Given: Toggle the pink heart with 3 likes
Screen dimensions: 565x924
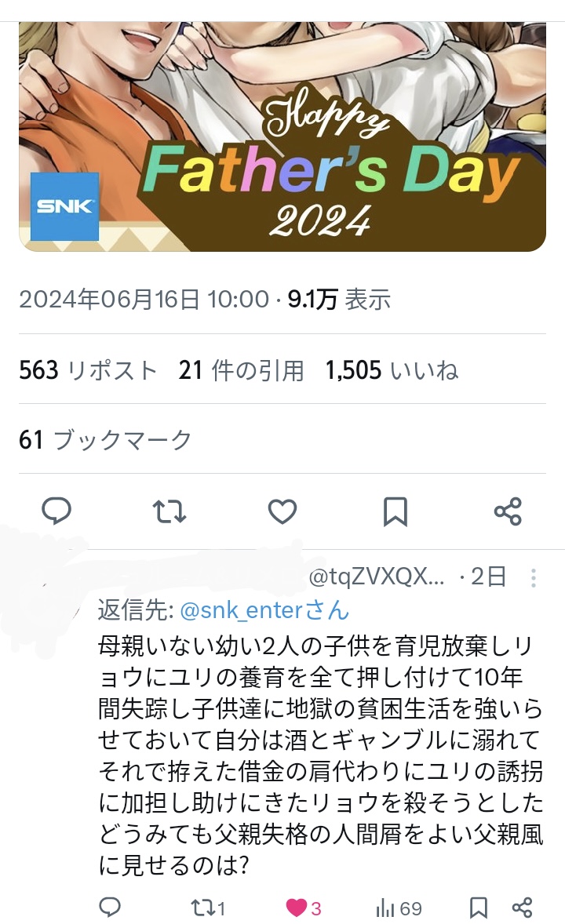Looking at the screenshot, I should [x=303, y=908].
